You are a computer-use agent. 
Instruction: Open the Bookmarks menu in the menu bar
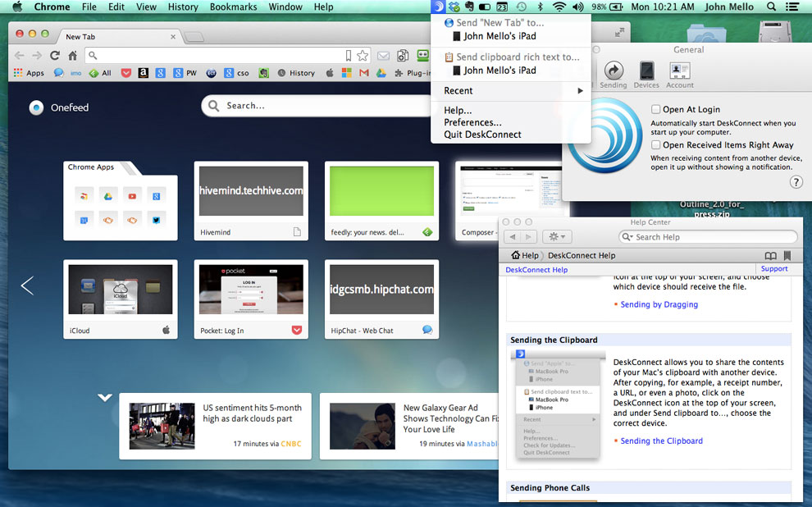click(234, 7)
